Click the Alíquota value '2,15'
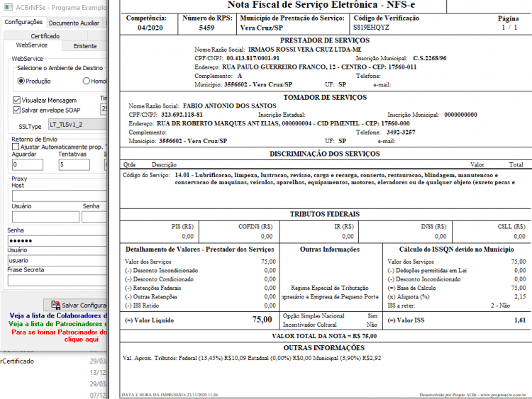The image size is (532, 399). 520,297
